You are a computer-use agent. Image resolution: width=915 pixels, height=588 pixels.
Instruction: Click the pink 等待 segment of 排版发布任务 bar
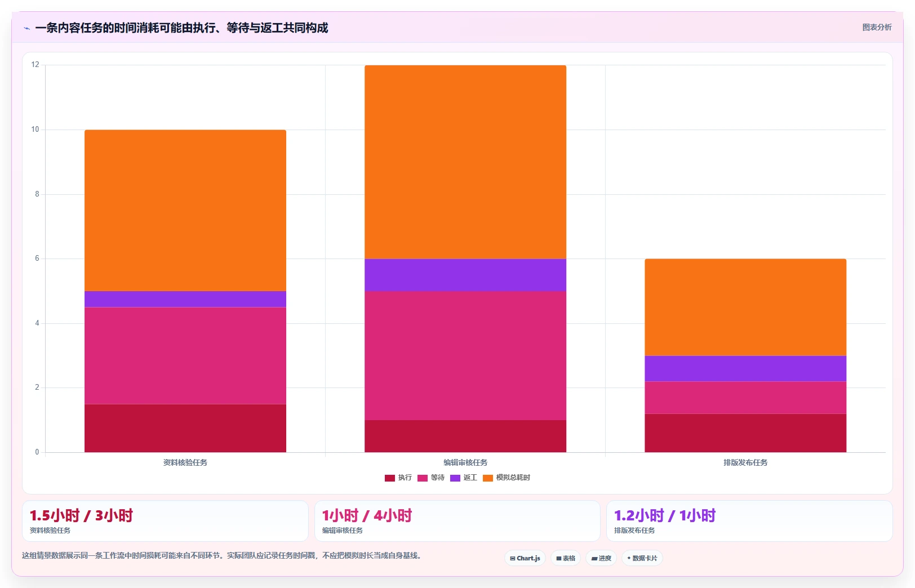[745, 398]
